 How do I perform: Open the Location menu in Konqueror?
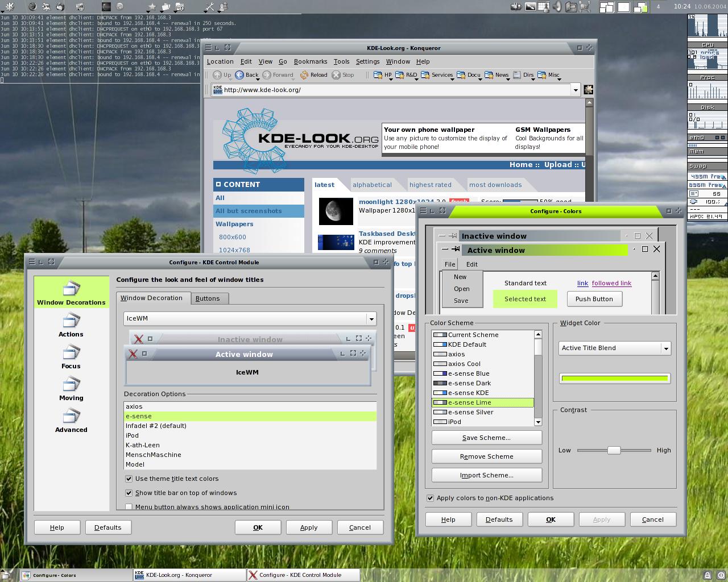[220, 61]
